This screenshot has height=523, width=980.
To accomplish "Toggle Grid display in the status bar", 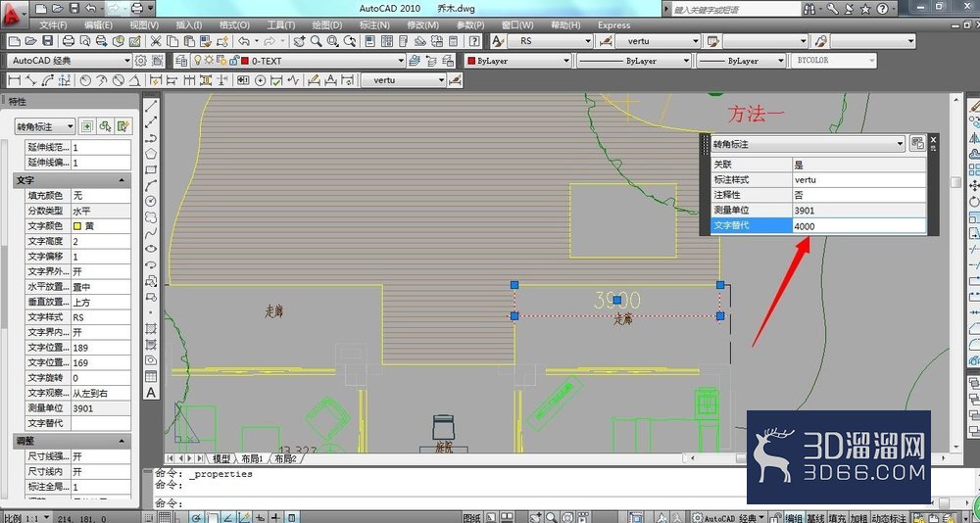I will pos(165,517).
